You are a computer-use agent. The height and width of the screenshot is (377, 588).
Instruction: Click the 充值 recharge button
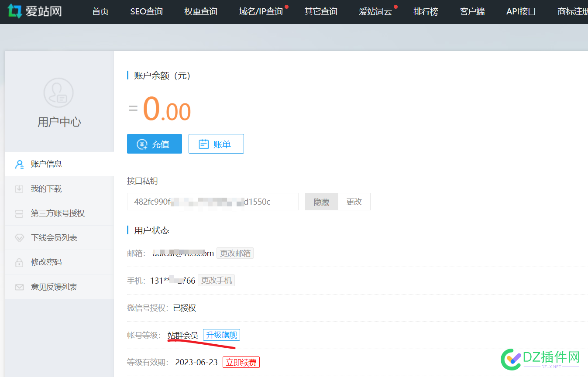pos(155,144)
